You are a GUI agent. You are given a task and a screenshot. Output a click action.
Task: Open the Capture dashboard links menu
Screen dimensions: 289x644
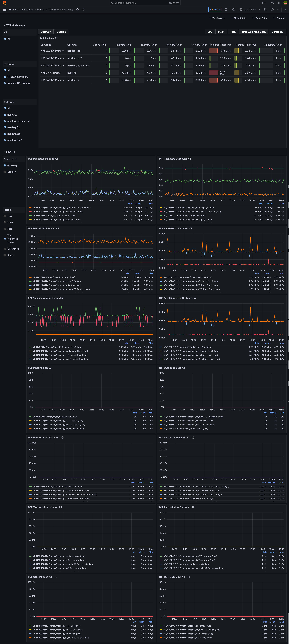(279, 18)
